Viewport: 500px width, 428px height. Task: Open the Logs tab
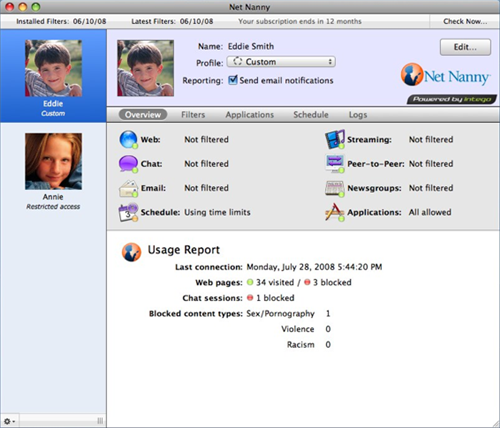358,115
